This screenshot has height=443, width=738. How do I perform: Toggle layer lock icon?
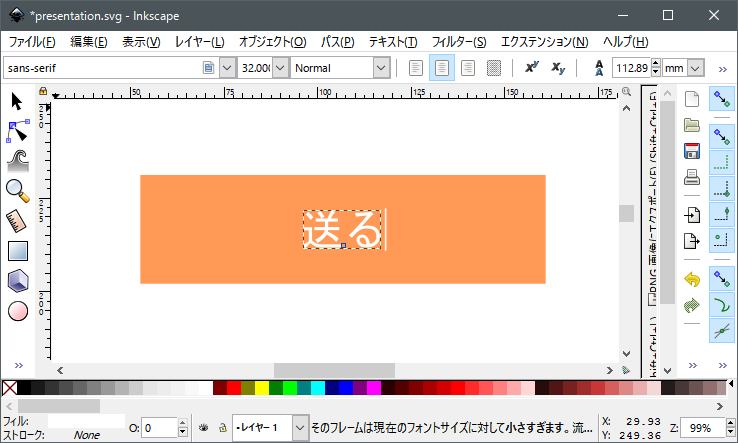point(222,428)
